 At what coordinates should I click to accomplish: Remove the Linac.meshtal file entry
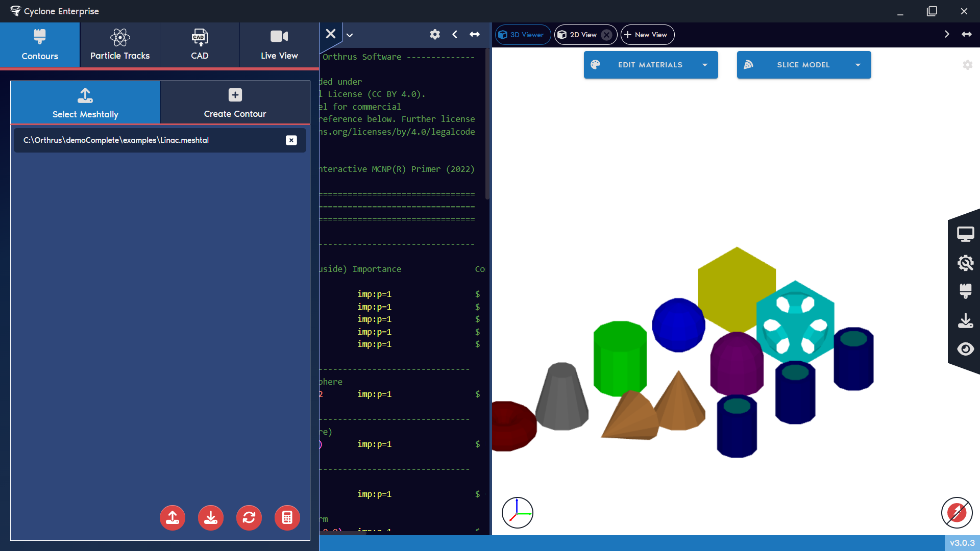pyautogui.click(x=291, y=140)
